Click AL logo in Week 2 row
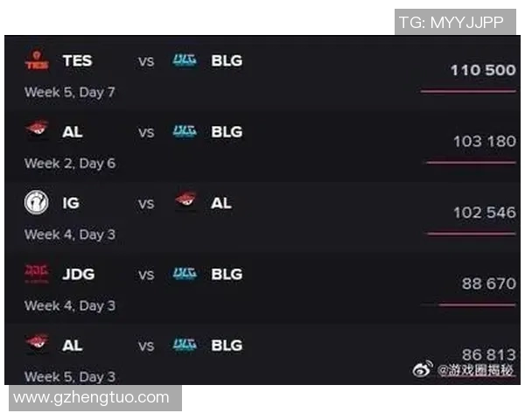The width and height of the screenshot is (525, 420). click(37, 131)
